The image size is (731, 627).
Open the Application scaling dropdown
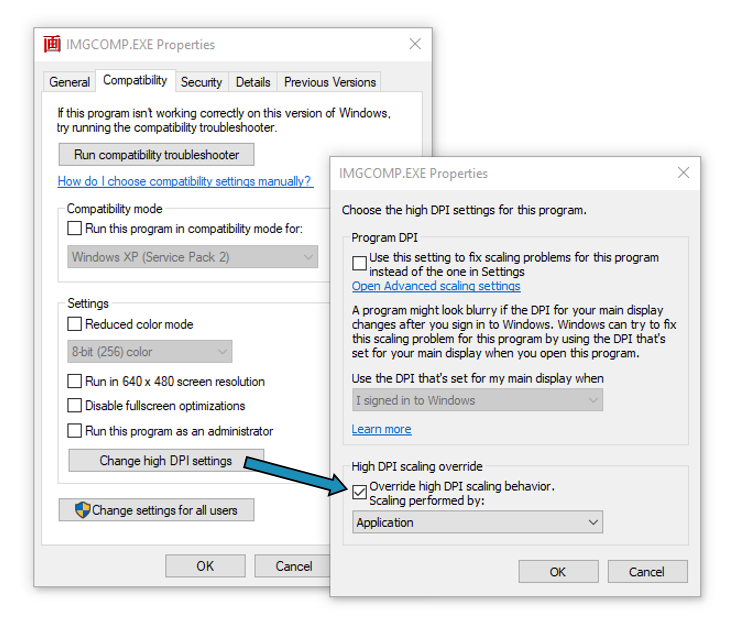click(477, 522)
